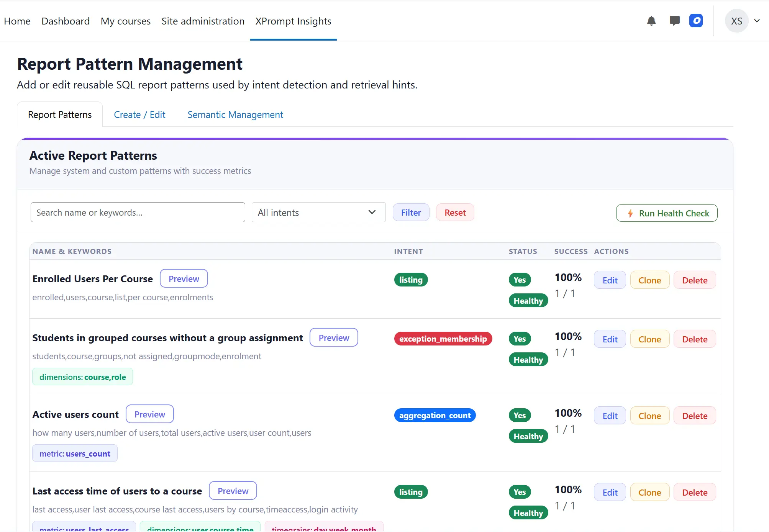The height and width of the screenshot is (532, 769).
Task: Delete the Enrolled Users Per Course pattern
Action: coord(695,280)
